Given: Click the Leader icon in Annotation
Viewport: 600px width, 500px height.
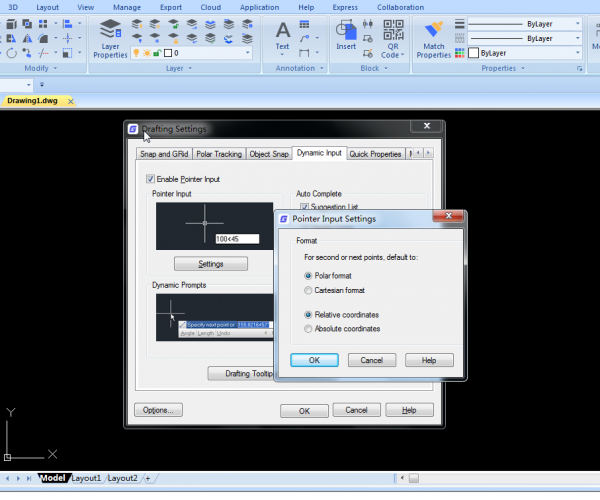Looking at the screenshot, I should [304, 38].
